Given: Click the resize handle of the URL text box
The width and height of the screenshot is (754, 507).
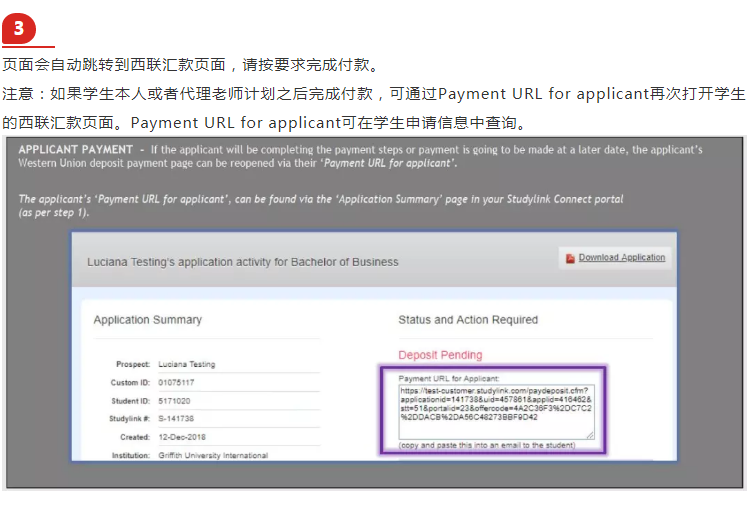Looking at the screenshot, I should click(x=591, y=435).
